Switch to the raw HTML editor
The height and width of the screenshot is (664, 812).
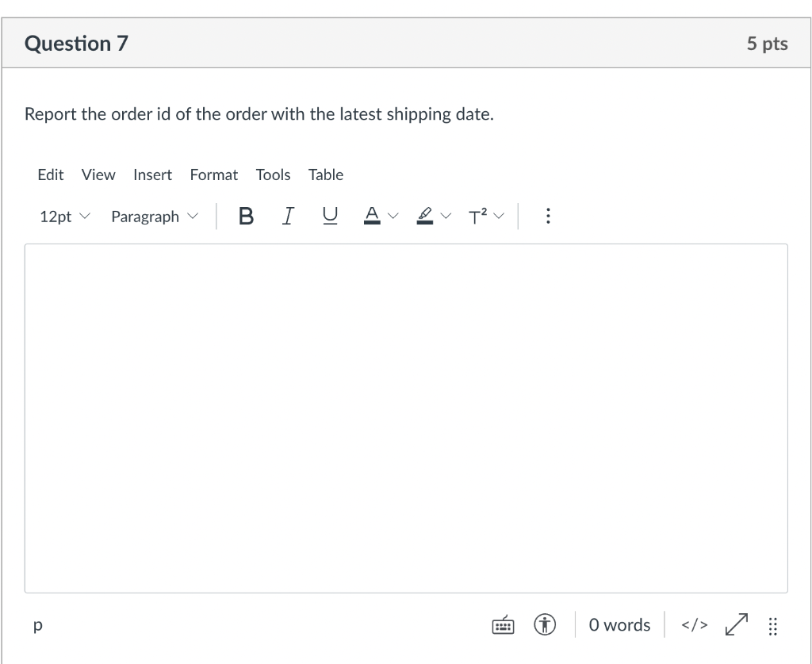(x=693, y=624)
